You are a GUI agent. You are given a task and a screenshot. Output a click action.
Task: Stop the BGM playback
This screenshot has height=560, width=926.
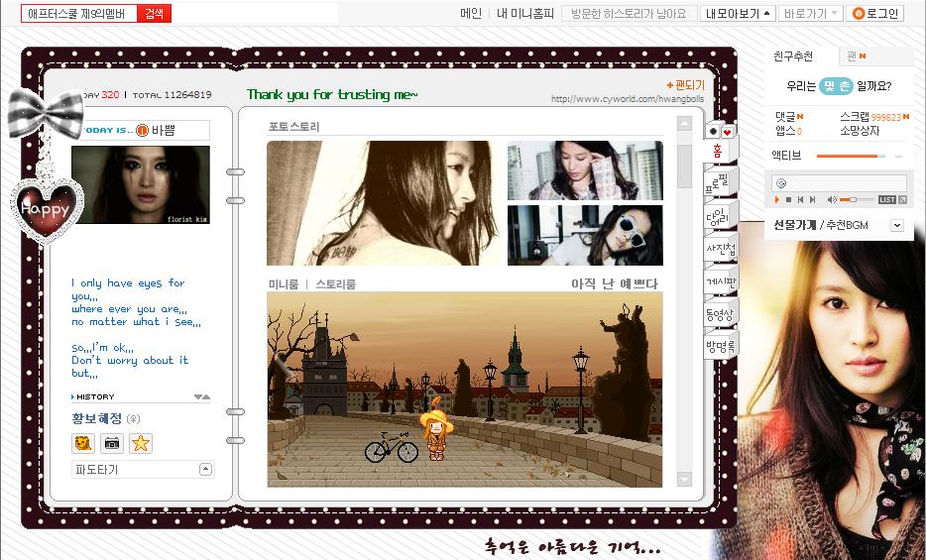[x=788, y=200]
